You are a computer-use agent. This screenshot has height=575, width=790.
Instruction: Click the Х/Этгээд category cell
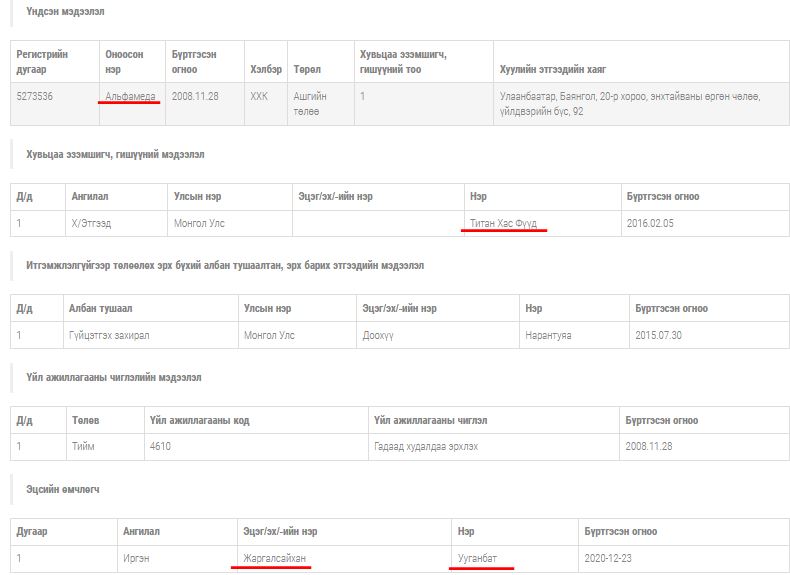[x=89, y=223]
